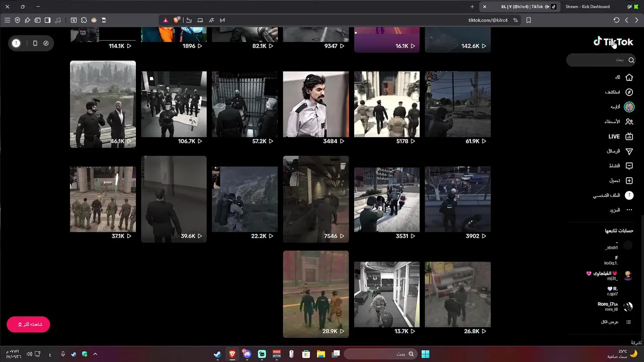Go back using the left arrow

[x=626, y=20]
